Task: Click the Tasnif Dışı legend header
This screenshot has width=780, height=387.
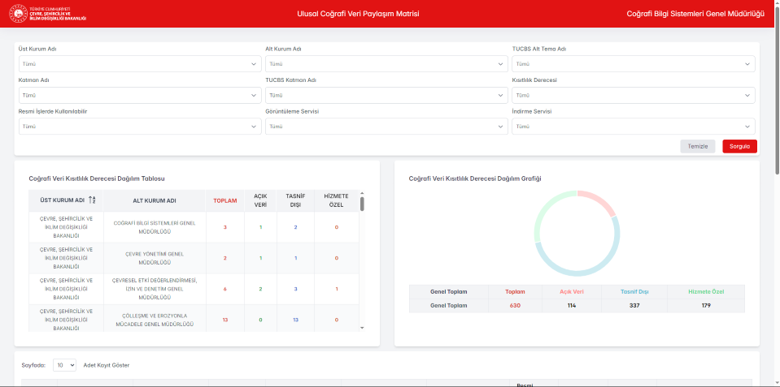Action: [x=634, y=291]
